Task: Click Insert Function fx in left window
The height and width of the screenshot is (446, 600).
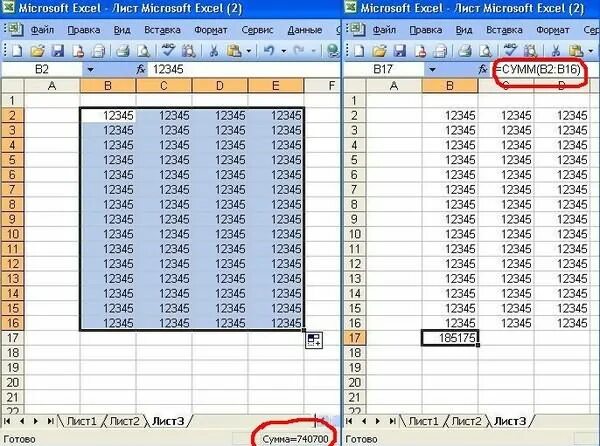Action: (141, 69)
